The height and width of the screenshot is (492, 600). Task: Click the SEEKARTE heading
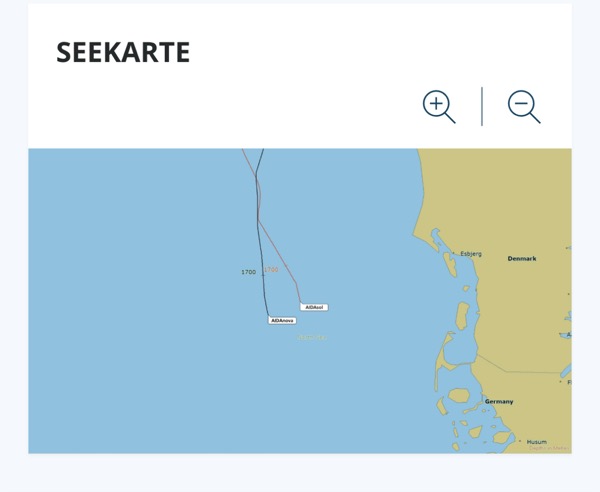(123, 52)
